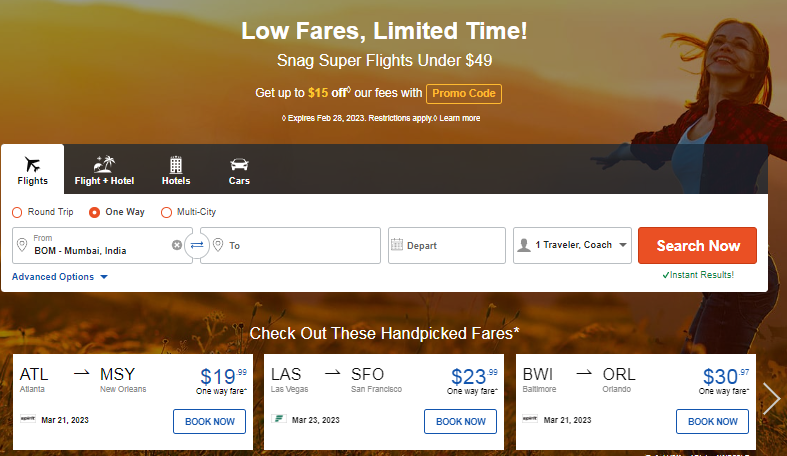This screenshot has width=787, height=456.
Task: Open the Learn more link
Action: [x=459, y=118]
